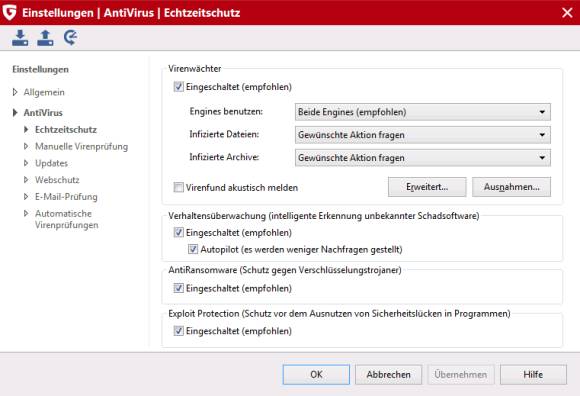The image size is (580, 396).
Task: Enable Virenfund akustisch melden checkbox
Action: [179, 187]
